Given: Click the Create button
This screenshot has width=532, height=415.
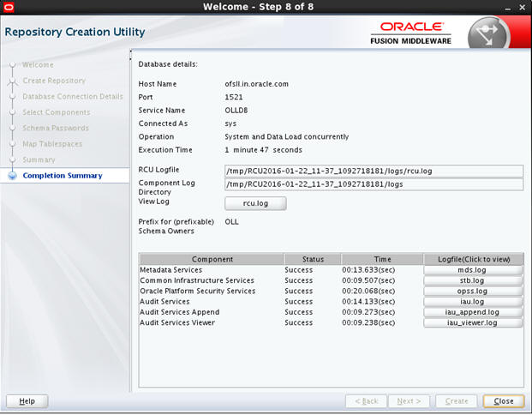Looking at the screenshot, I should tap(457, 402).
